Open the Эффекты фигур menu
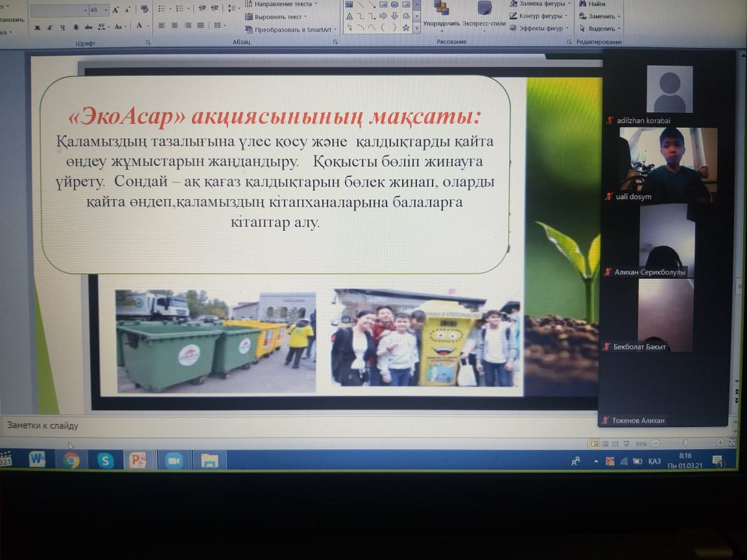 (x=539, y=29)
